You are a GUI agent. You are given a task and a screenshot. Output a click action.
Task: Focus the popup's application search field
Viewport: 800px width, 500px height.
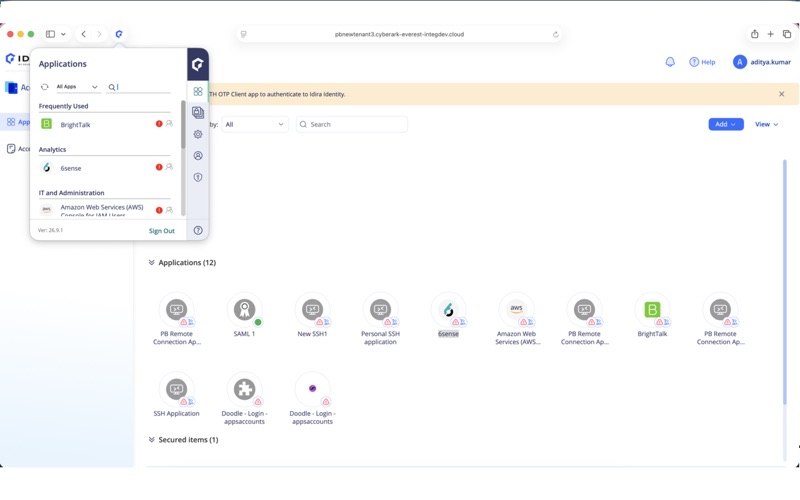click(x=139, y=87)
